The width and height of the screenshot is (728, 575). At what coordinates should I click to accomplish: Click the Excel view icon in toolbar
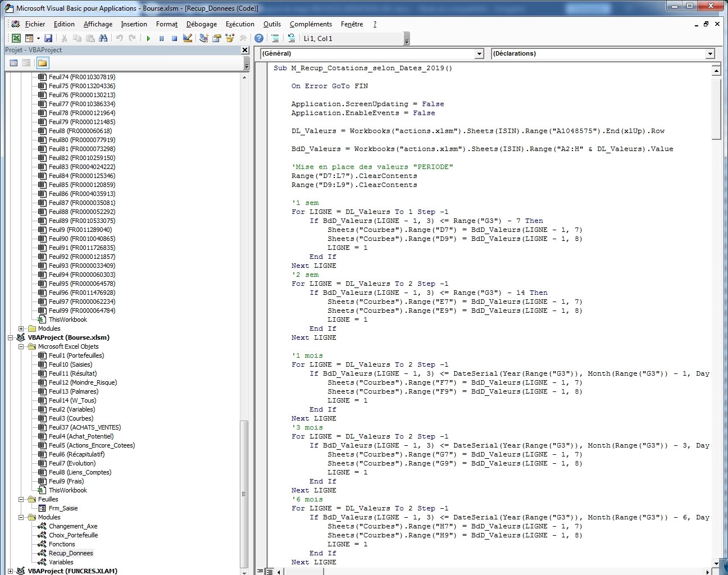coord(16,38)
